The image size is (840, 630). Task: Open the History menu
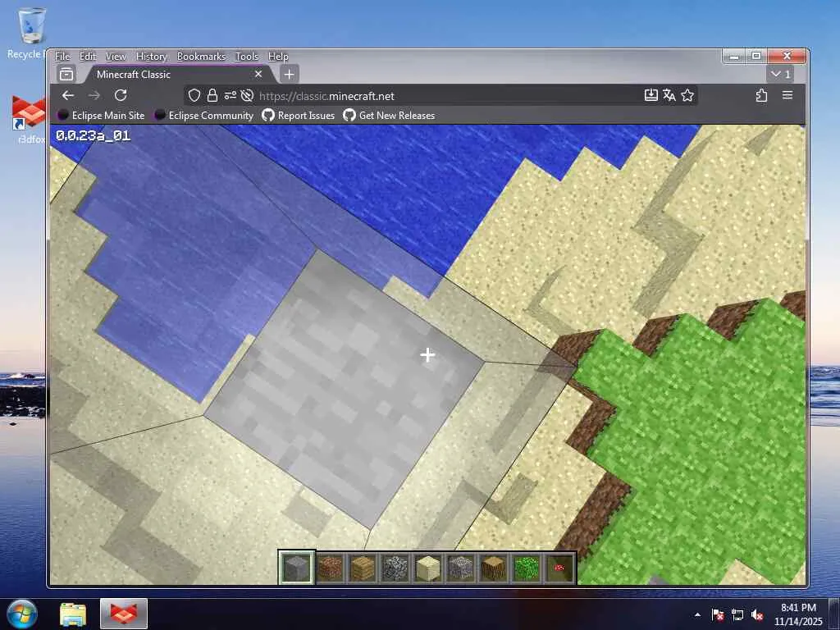point(152,57)
